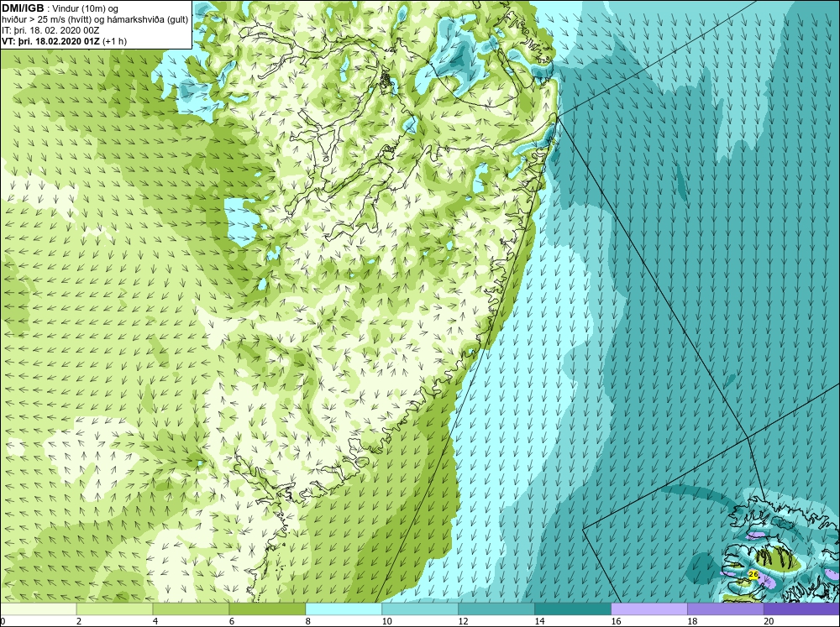This screenshot has width=840, height=627.
Task: Click the 6–8 m/s dark green legend swatch
Action: 267,609
